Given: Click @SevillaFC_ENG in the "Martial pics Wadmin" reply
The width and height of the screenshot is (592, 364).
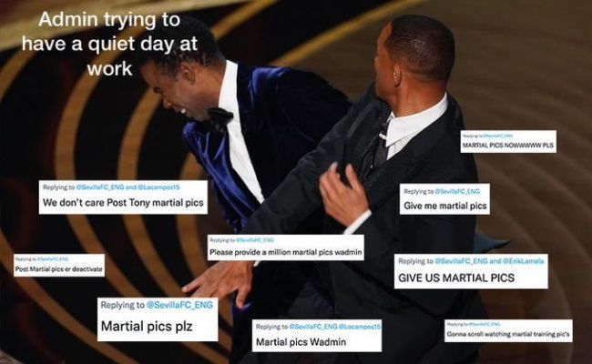Looking at the screenshot, I should click(313, 327).
